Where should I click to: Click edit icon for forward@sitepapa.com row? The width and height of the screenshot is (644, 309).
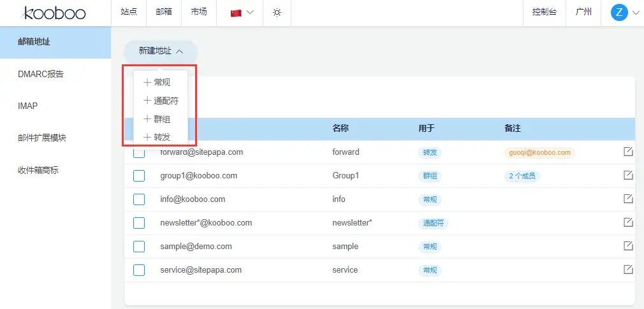[x=628, y=152]
